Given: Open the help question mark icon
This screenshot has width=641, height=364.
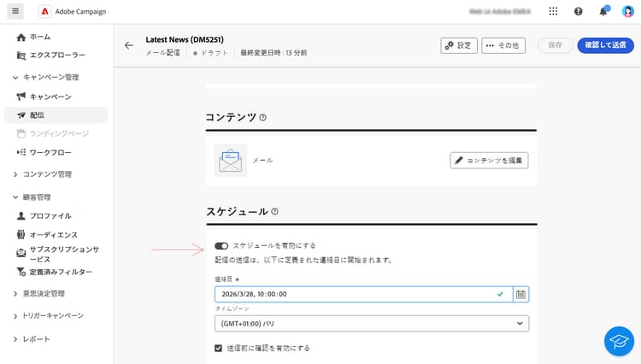Looking at the screenshot, I should [x=578, y=11].
